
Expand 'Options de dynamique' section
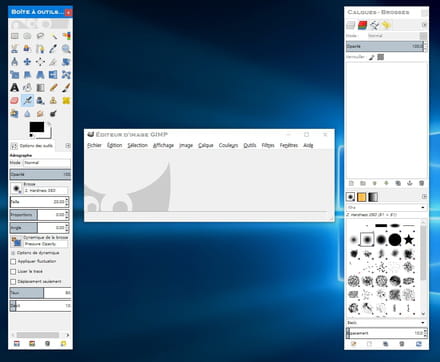tap(13, 253)
